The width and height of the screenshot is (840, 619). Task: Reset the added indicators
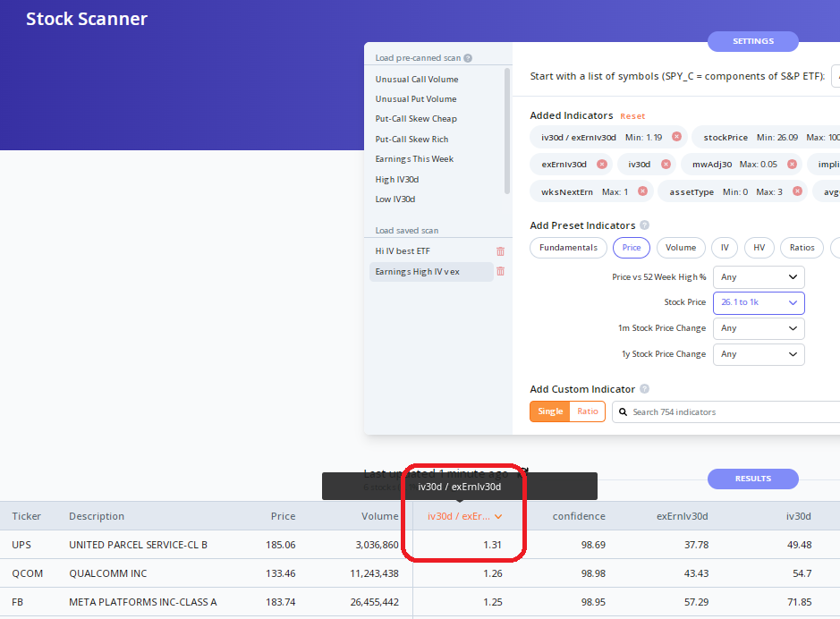[632, 116]
